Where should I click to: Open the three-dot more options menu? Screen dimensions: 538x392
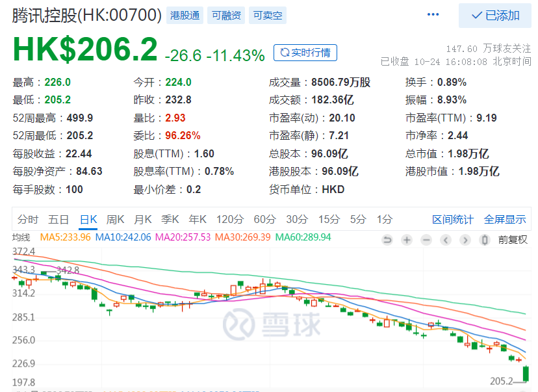pyautogui.click(x=433, y=14)
